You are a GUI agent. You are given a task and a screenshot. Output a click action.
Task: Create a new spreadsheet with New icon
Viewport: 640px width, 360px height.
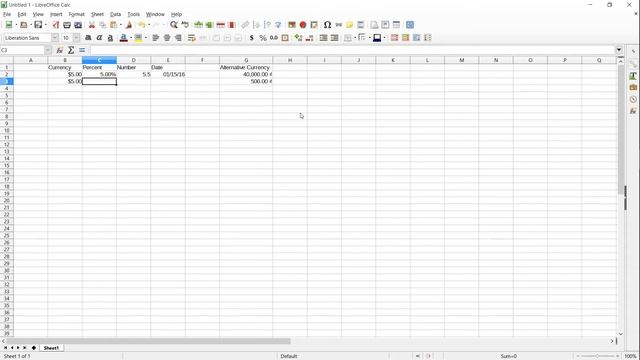point(9,25)
